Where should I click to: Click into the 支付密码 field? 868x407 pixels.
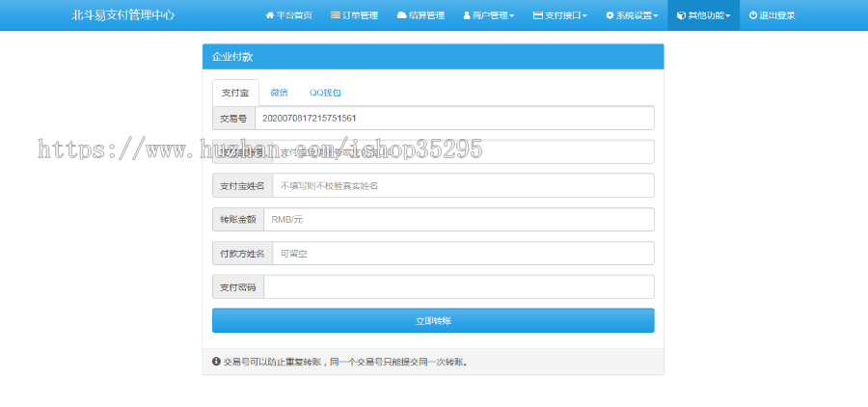point(458,287)
